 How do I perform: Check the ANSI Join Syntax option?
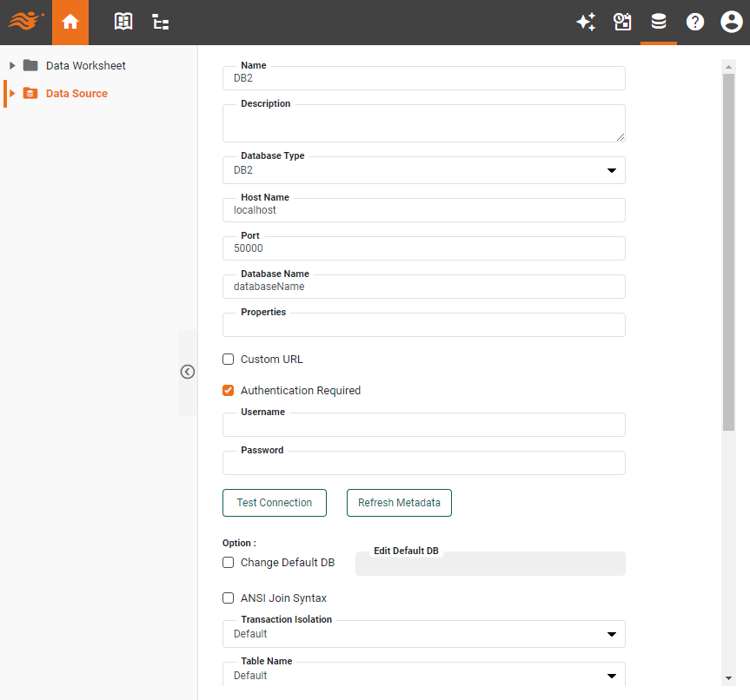[x=228, y=598]
